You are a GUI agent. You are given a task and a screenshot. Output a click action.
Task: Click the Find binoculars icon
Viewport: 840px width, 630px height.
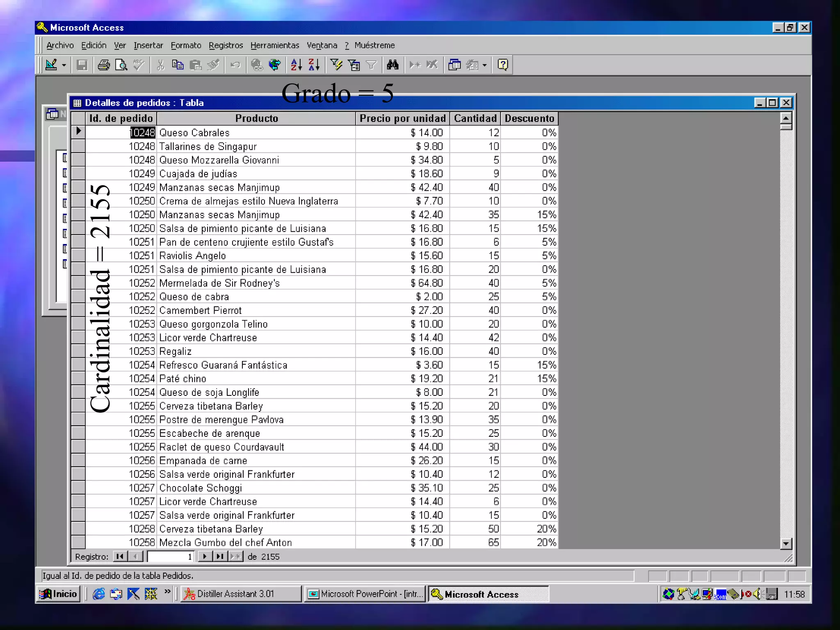click(x=393, y=65)
